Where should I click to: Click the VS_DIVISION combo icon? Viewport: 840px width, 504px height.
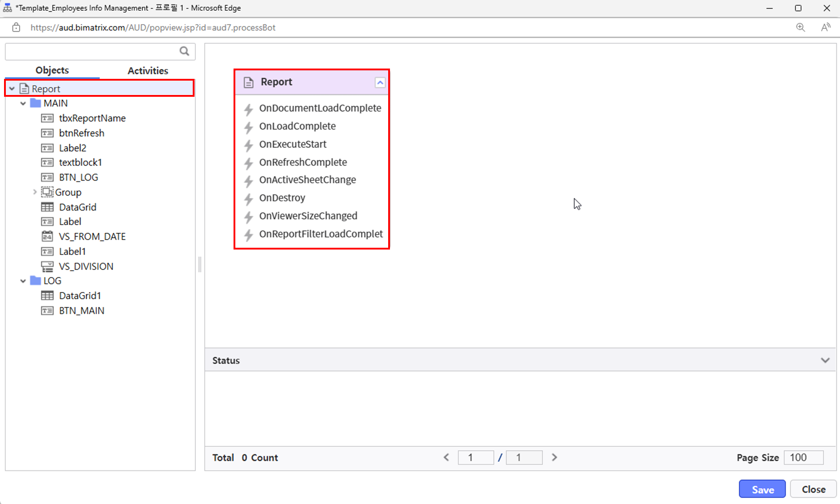pos(47,267)
